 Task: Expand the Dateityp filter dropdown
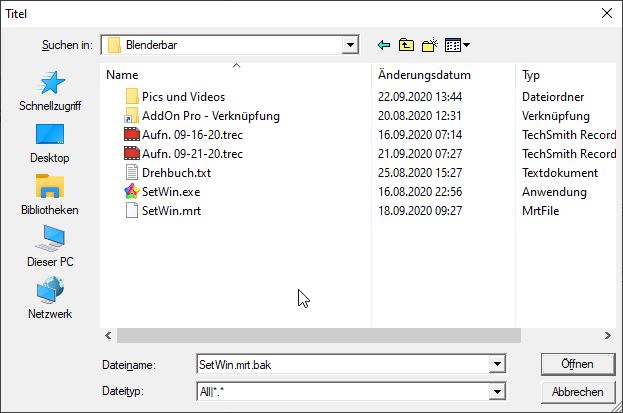[x=494, y=392]
